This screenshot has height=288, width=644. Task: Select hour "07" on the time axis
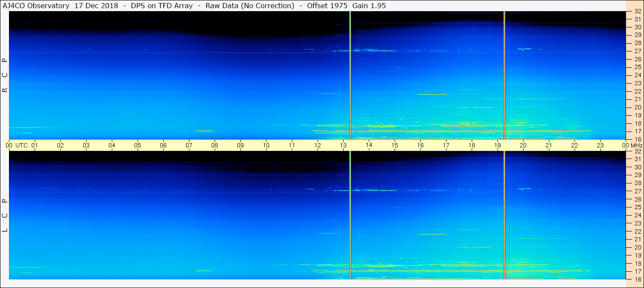pyautogui.click(x=189, y=145)
